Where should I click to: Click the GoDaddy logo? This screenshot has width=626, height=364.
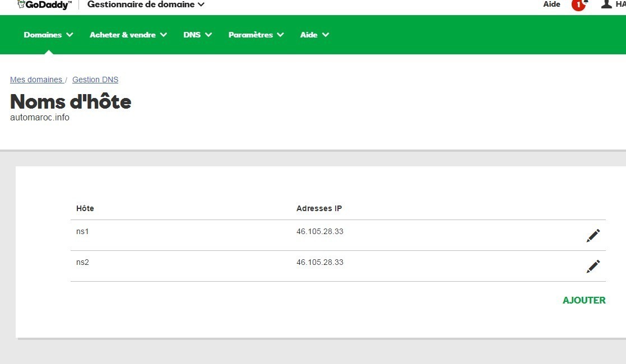click(45, 4)
